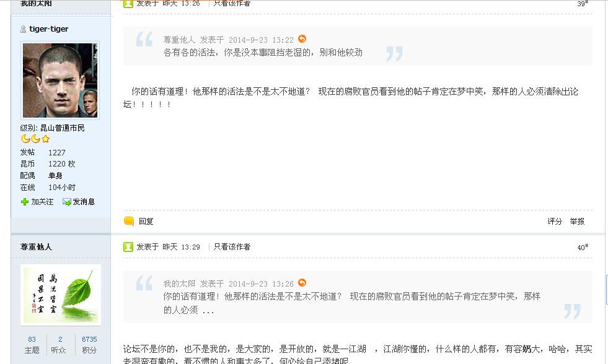This screenshot has height=364, width=608.
Task: Click the orange quote-jump icon beside 13:22
Action: [302, 39]
